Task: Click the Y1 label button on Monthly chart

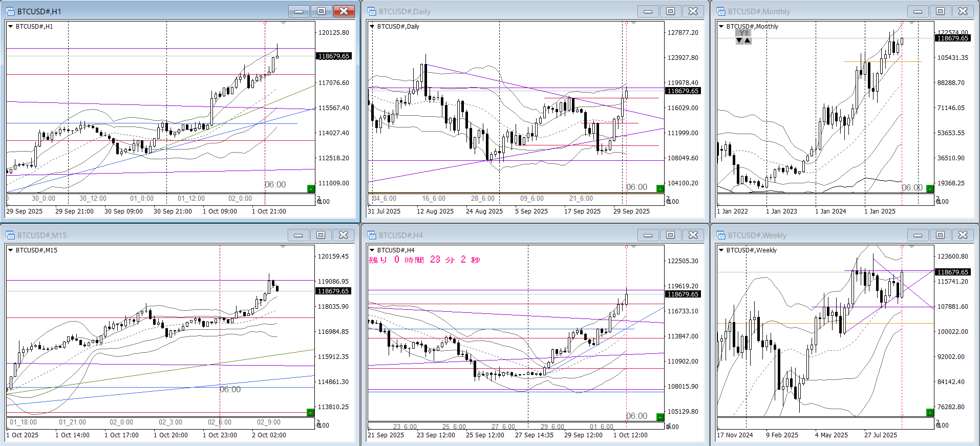Action: [x=743, y=33]
